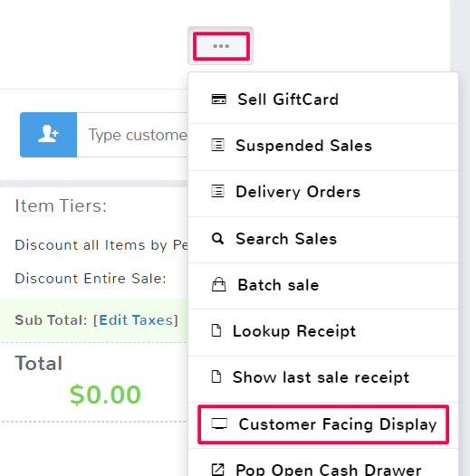470x476 pixels.
Task: Click the Delivery Orders list icon
Action: (x=218, y=191)
